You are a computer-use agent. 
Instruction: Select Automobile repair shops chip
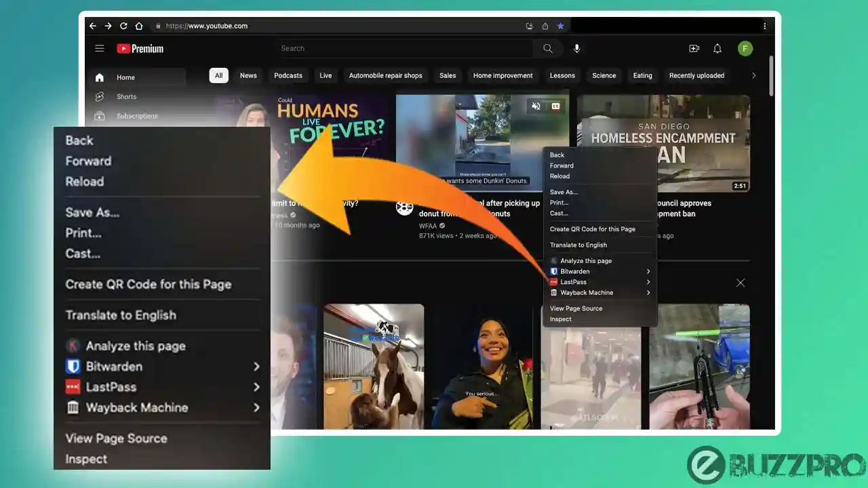[x=385, y=75]
